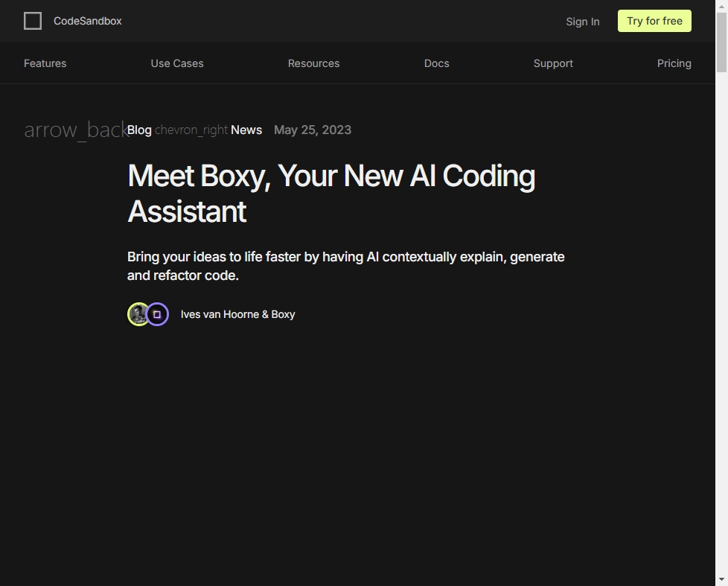Go back to Blog via breadcrumb

point(139,130)
